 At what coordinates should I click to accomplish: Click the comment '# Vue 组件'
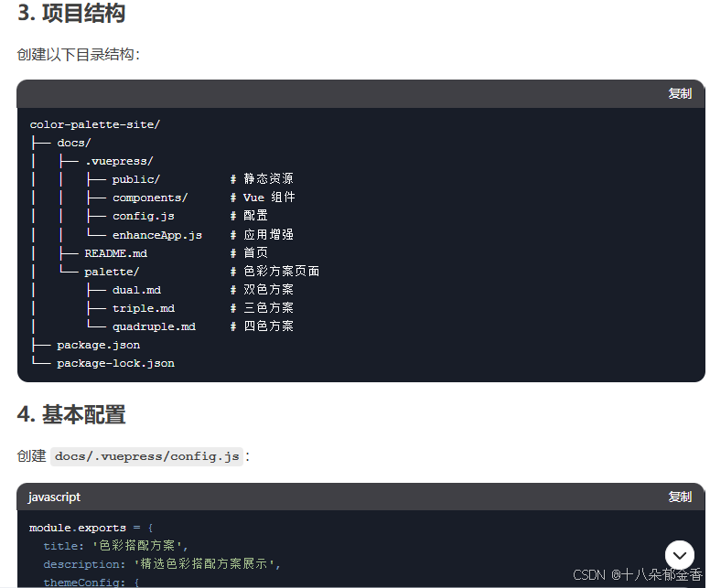point(263,198)
